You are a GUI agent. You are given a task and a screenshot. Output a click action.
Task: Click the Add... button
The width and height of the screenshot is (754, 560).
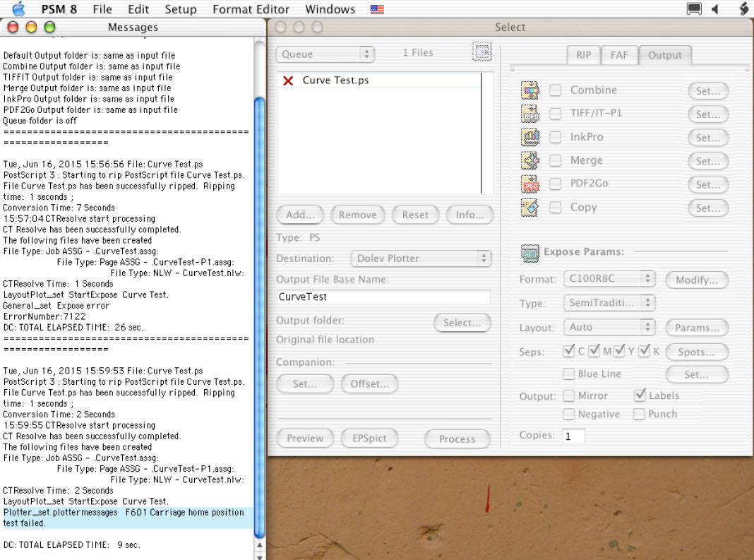[300, 215]
